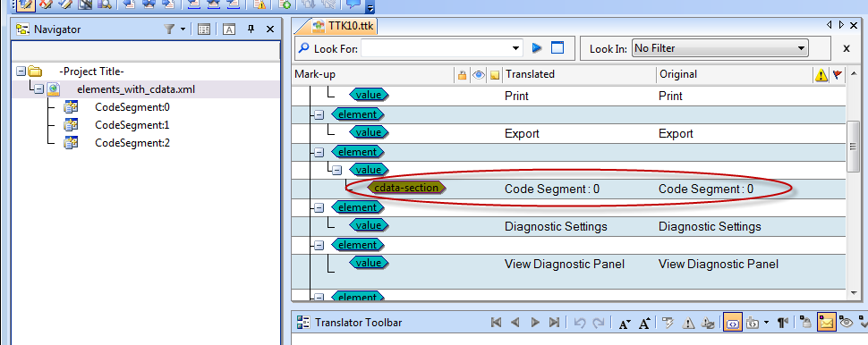868x345 pixels.
Task: Collapse the value node above cdata-section
Action: (336, 171)
